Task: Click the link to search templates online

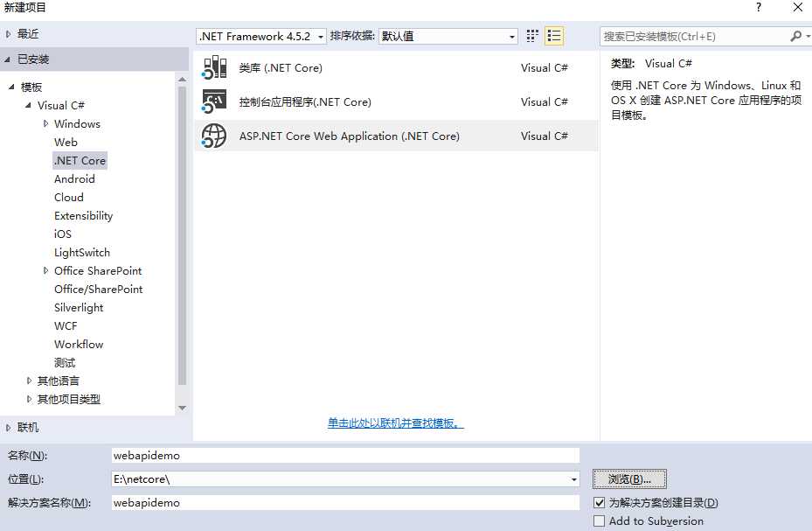Action: 396,423
